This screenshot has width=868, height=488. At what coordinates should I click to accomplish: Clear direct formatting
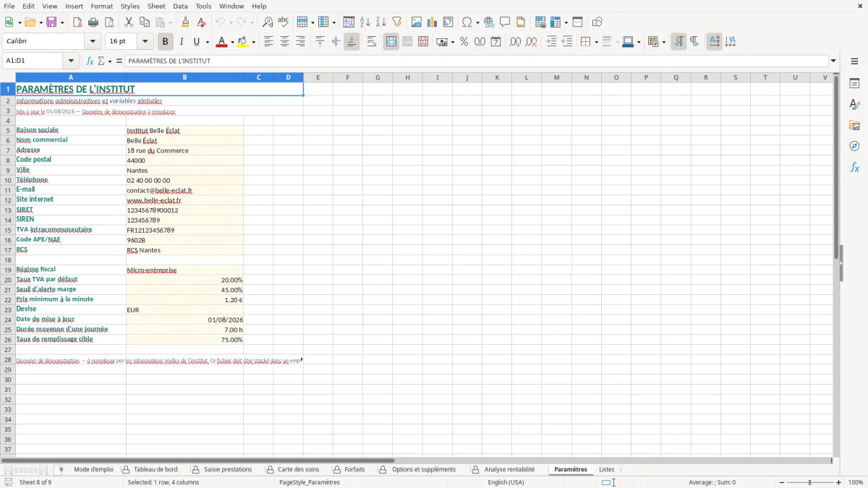coord(201,22)
